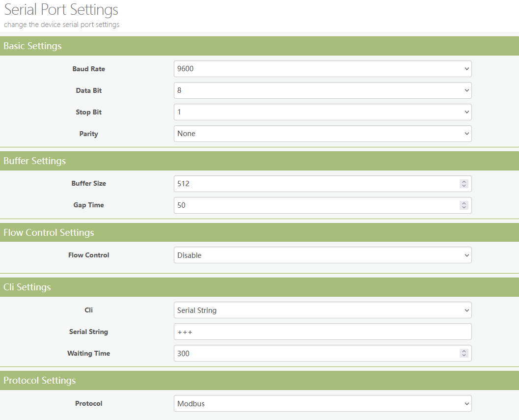Click into the Buffer Size field
The width and height of the screenshot is (519, 420).
coord(314,184)
